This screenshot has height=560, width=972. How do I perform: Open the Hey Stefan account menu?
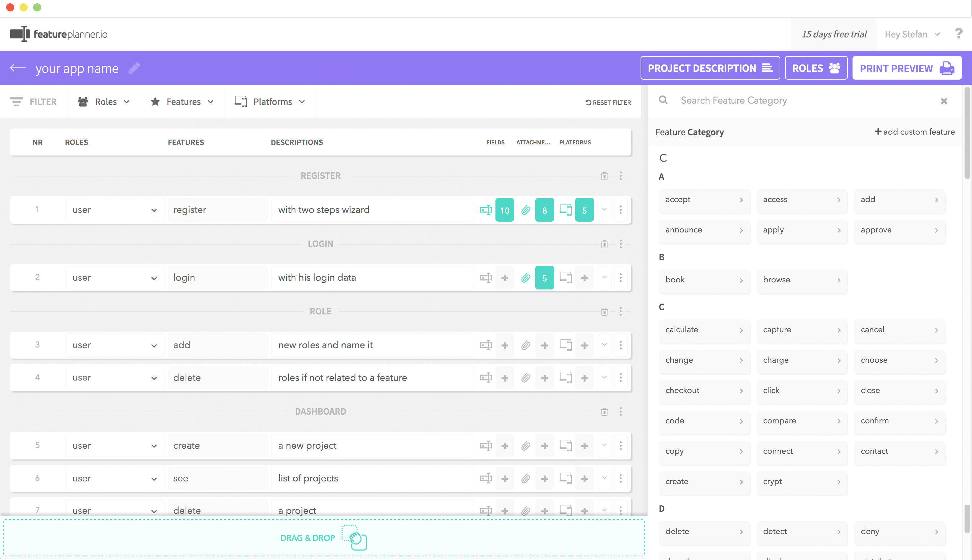(912, 34)
